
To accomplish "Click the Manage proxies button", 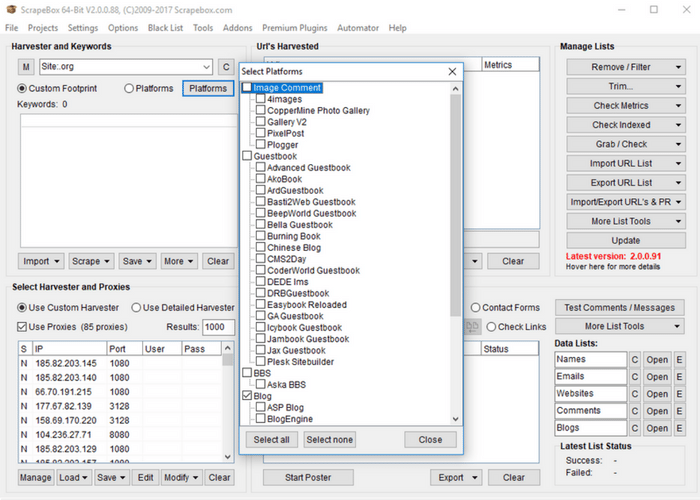I will [x=36, y=478].
